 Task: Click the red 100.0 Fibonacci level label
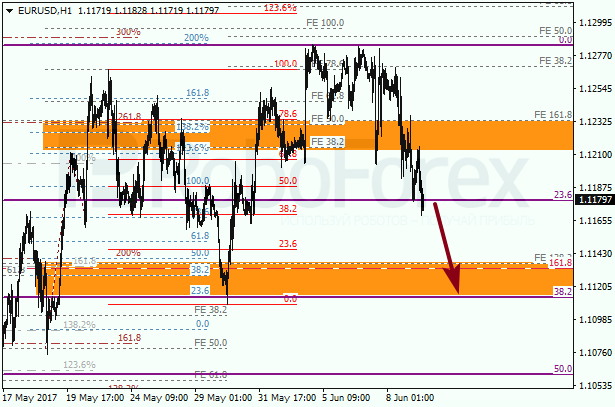285,63
